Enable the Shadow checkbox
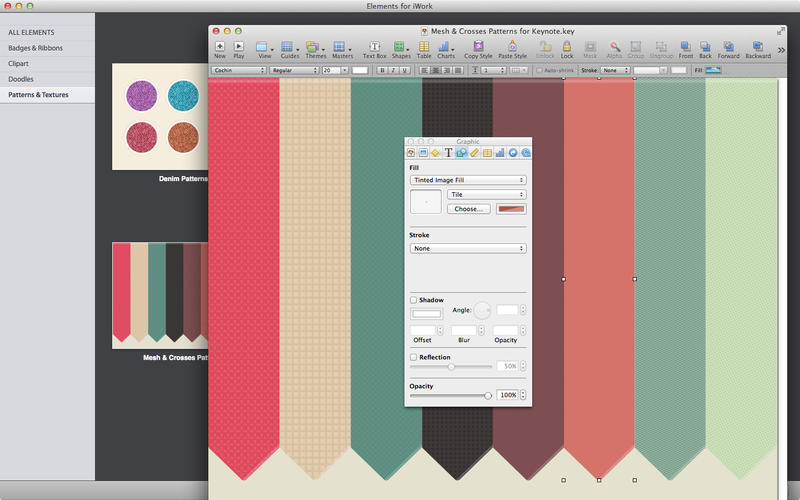 pos(413,300)
